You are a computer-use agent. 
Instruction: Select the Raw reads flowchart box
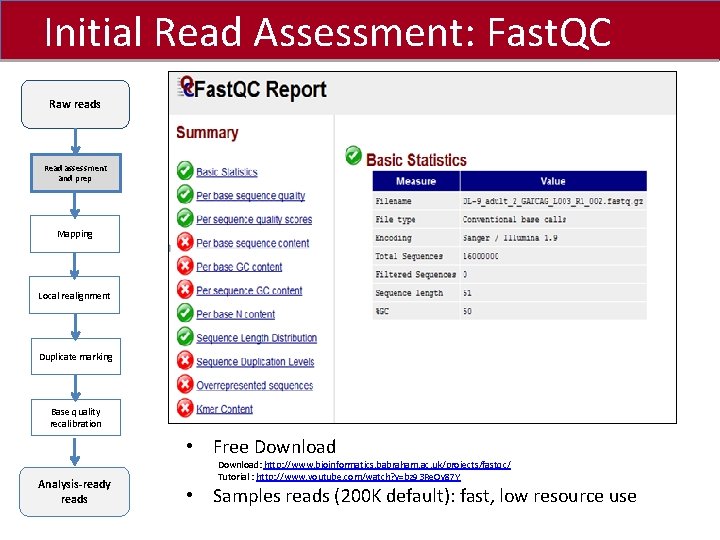coord(75,104)
